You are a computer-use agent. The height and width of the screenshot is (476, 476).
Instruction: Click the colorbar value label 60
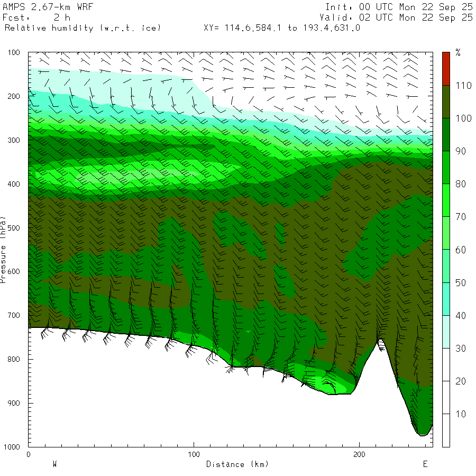(461, 250)
